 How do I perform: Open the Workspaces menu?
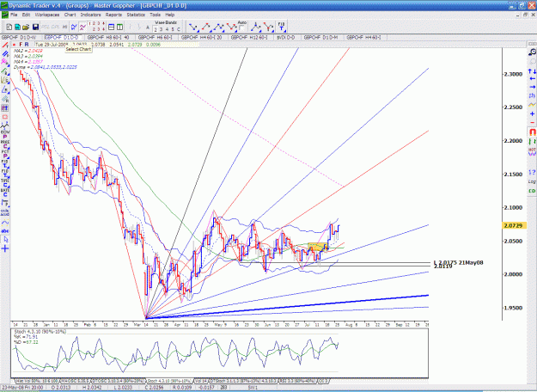coord(47,15)
